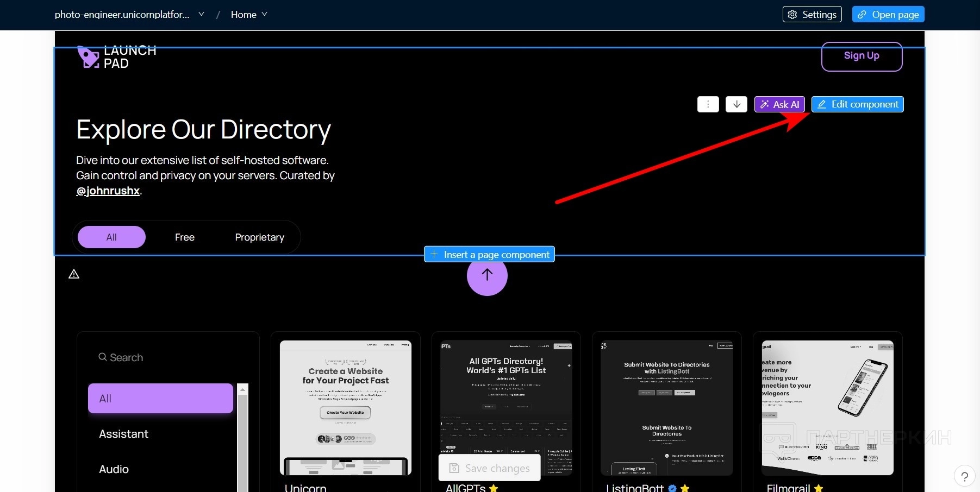The width and height of the screenshot is (980, 492).
Task: Open the AllGPTs directory thumbnail
Action: 506,408
